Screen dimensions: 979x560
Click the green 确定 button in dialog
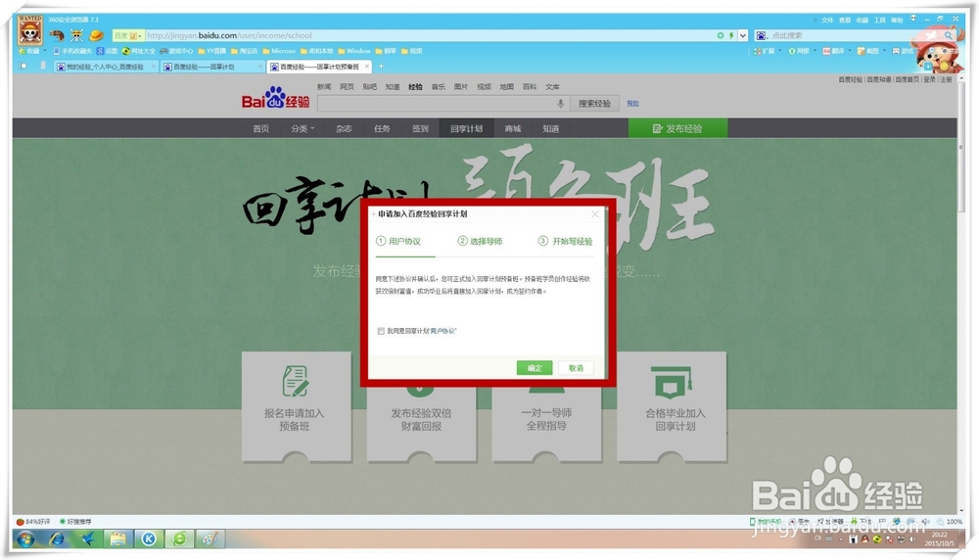coord(535,368)
